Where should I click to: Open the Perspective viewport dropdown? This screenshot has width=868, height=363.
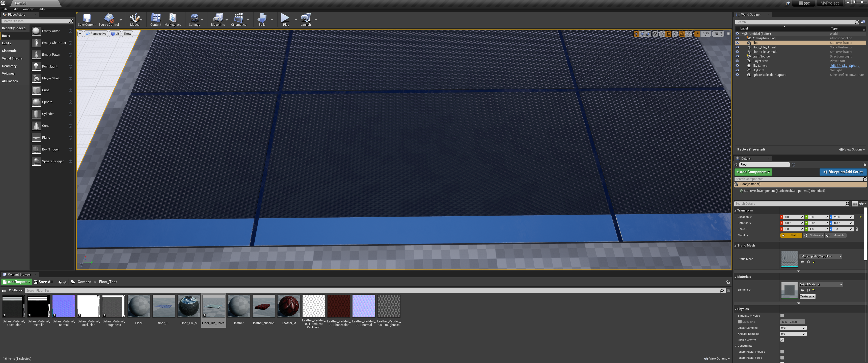coord(96,34)
